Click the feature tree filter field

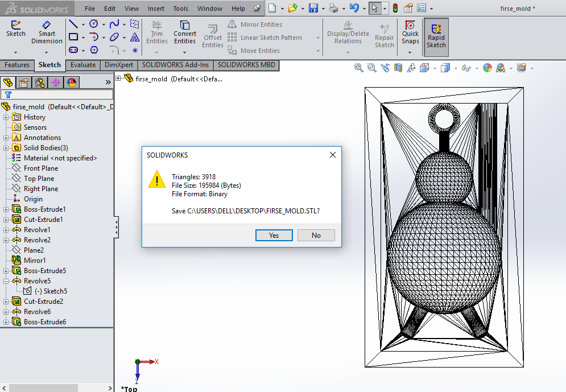click(57, 94)
